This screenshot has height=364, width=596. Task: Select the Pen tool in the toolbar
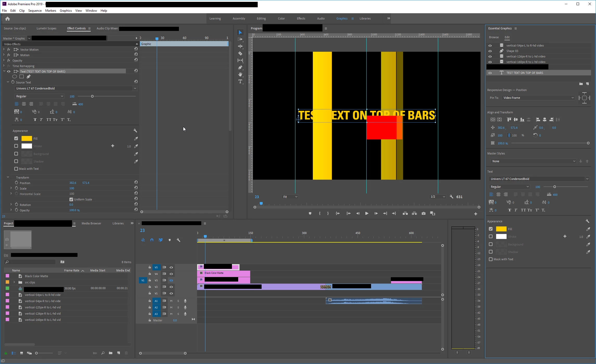click(x=240, y=68)
